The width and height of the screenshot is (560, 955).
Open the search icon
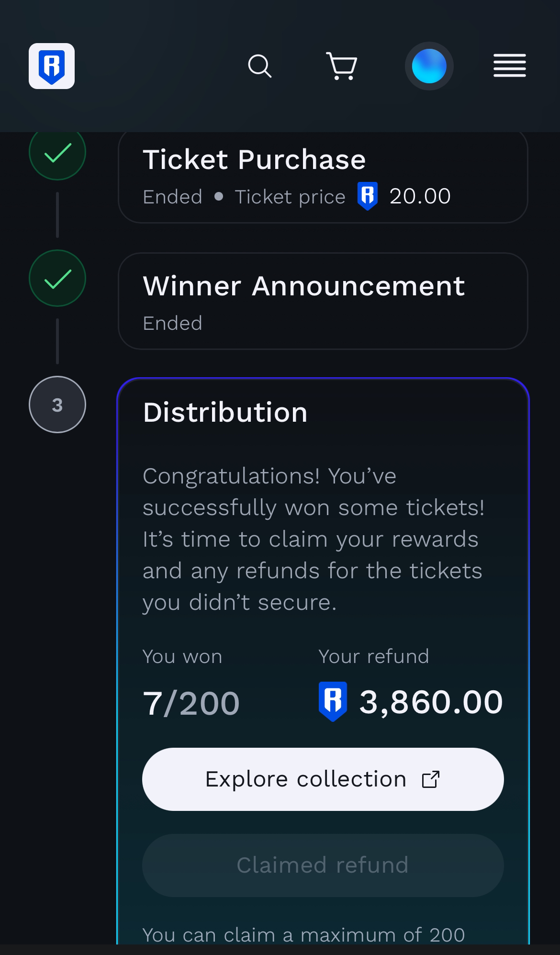(x=259, y=66)
